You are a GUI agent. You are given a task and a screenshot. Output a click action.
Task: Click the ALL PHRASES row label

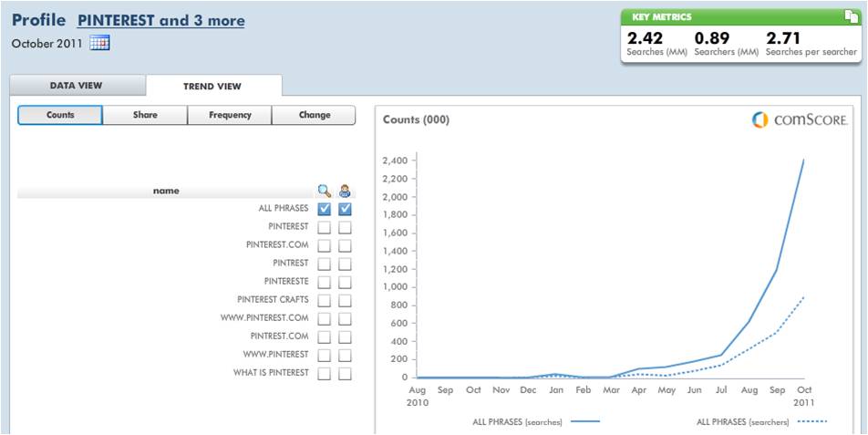pyautogui.click(x=284, y=209)
